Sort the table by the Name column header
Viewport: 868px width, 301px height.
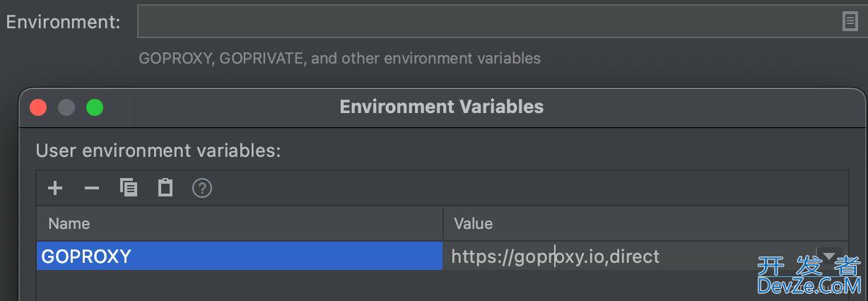click(x=240, y=224)
